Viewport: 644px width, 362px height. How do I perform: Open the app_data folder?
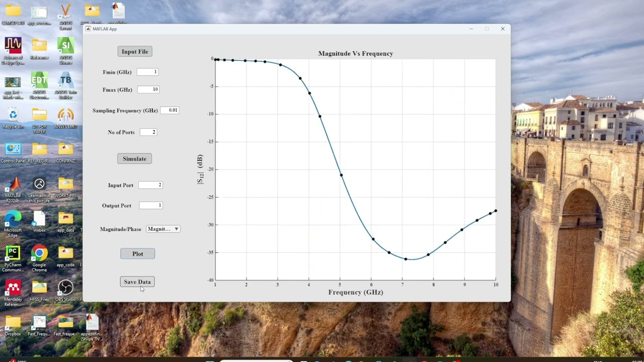coord(65,221)
